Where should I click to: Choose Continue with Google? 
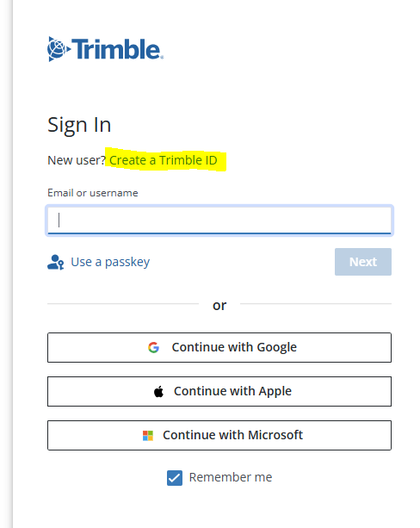tap(219, 347)
